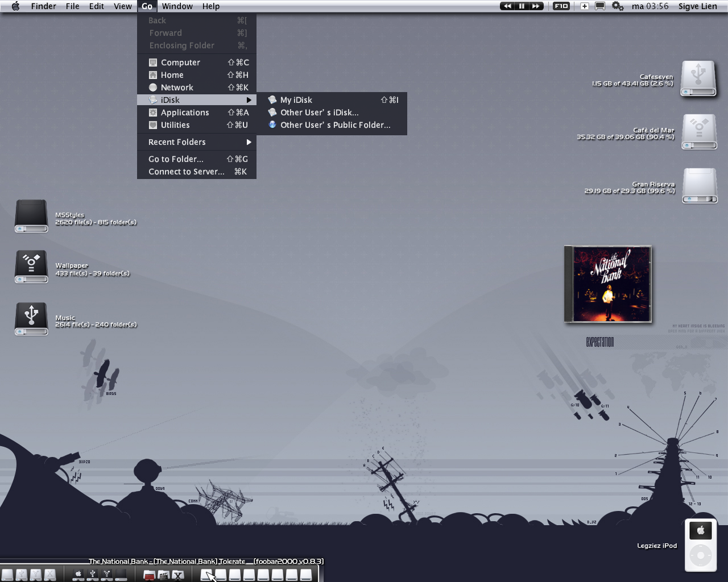Viewport: 728px width, 582px height.
Task: Open the first white drive in the dock
Action: click(7, 575)
